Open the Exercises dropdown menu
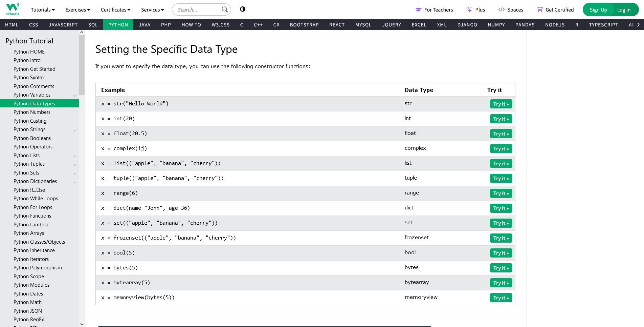644x327 pixels. pos(77,9)
